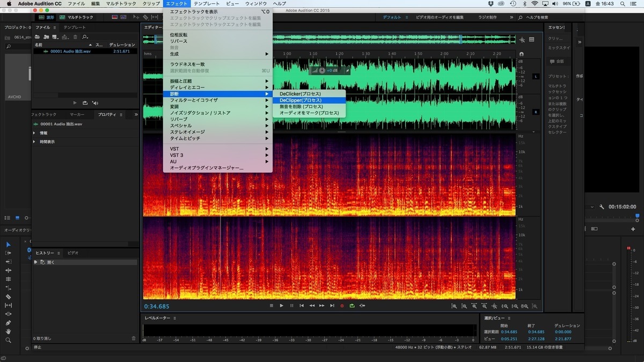Image resolution: width=644 pixels, height=362 pixels.
Task: Pick the Zoom magnifier tool in left toolbar
Action: (8, 340)
